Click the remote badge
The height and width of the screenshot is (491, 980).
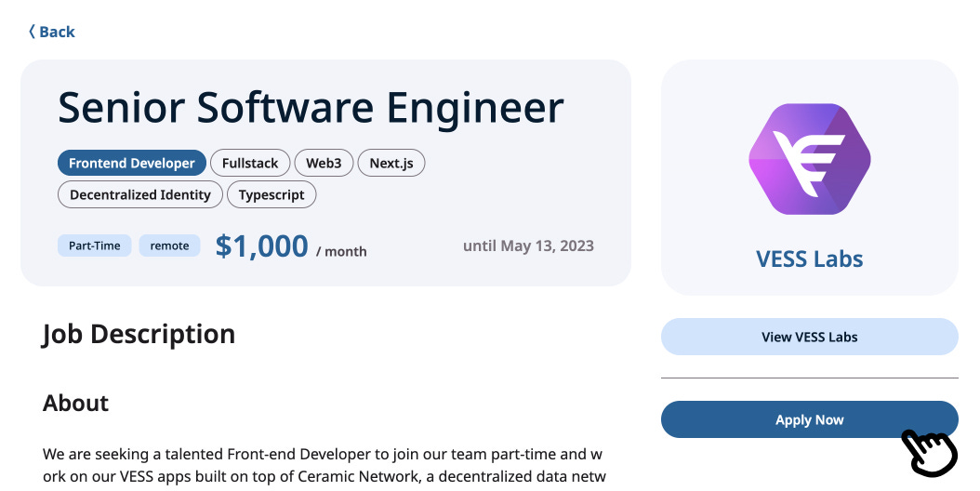tap(169, 245)
